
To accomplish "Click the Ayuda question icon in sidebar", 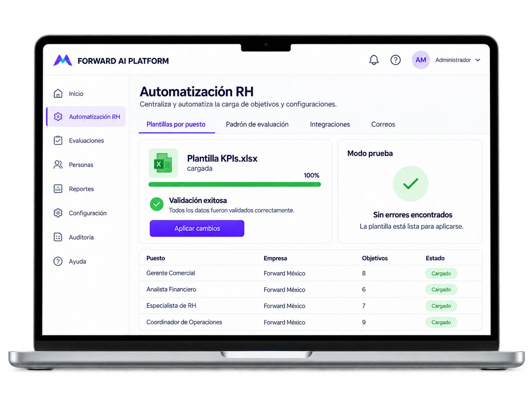I will click(58, 261).
